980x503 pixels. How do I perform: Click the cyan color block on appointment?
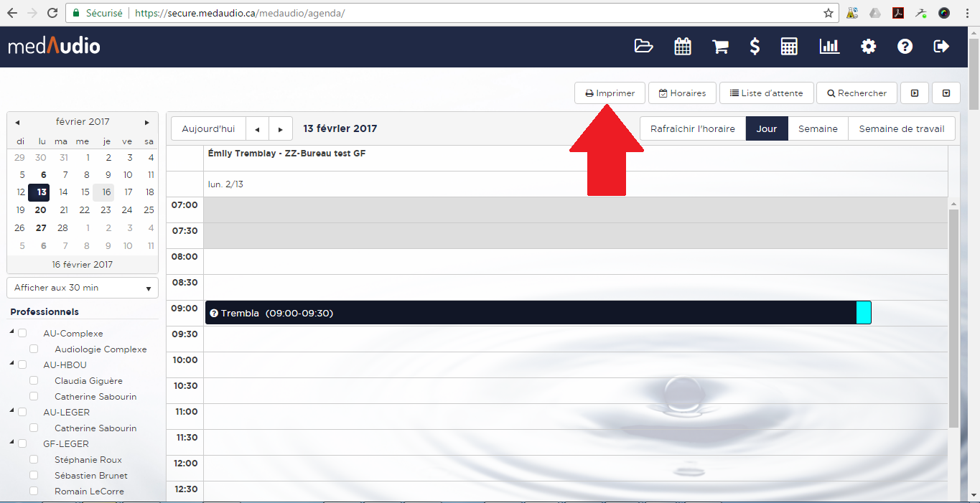tap(863, 313)
